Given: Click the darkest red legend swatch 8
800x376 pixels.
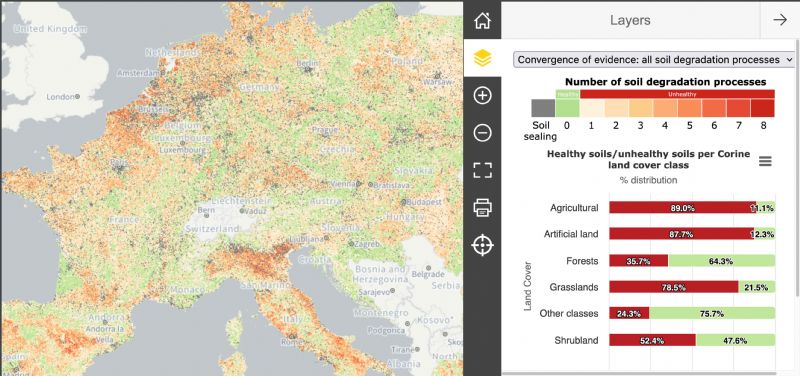Looking at the screenshot, I should click(x=763, y=108).
